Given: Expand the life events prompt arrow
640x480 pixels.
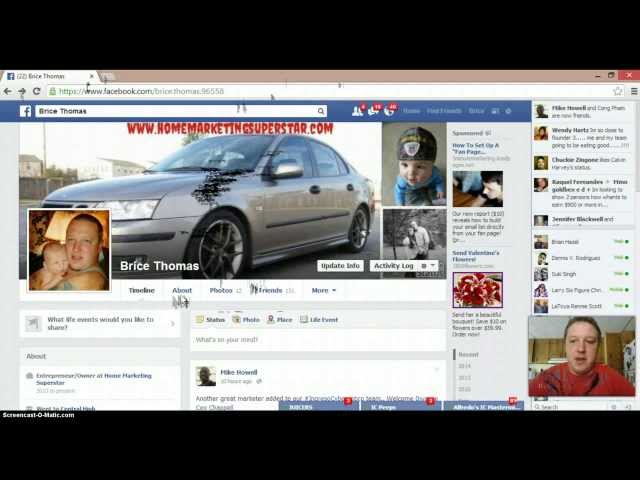Looking at the screenshot, I should pyautogui.click(x=173, y=324).
